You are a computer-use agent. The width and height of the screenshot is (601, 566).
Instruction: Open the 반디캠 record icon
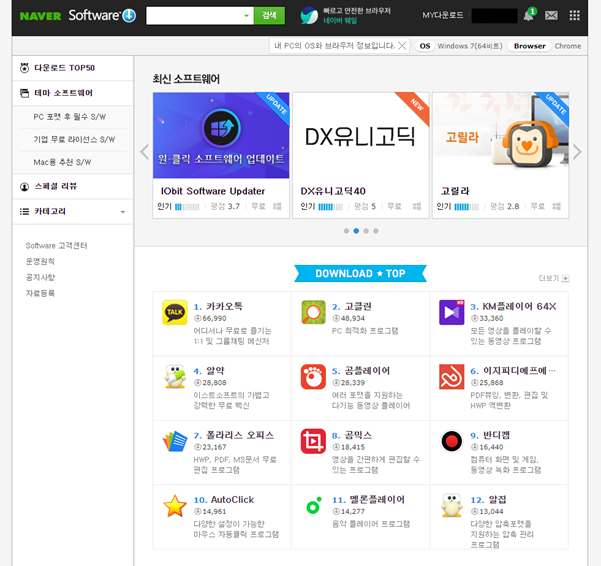pos(452,441)
